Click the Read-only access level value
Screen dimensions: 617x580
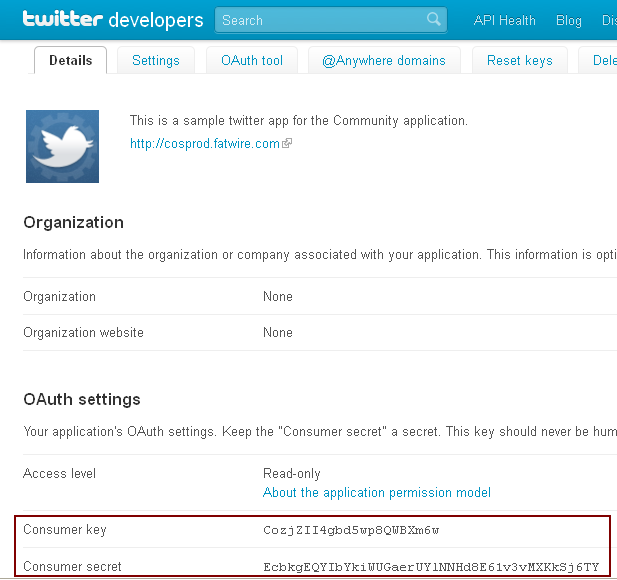click(x=292, y=473)
